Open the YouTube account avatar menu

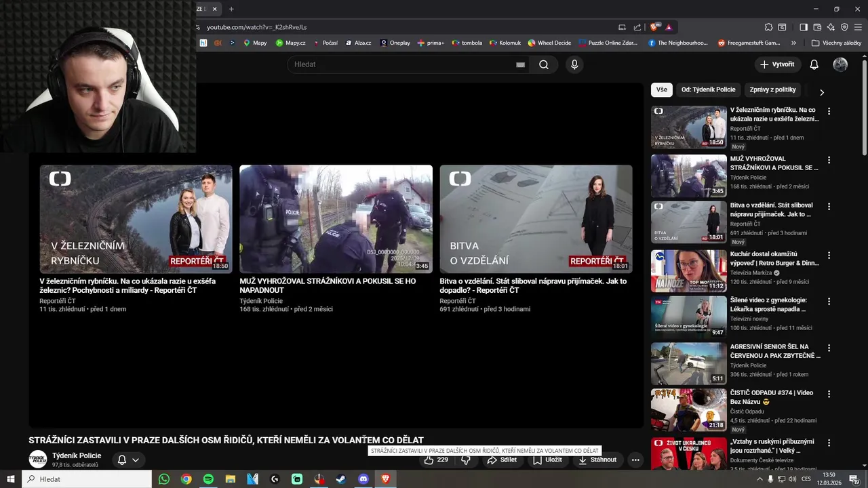point(840,64)
